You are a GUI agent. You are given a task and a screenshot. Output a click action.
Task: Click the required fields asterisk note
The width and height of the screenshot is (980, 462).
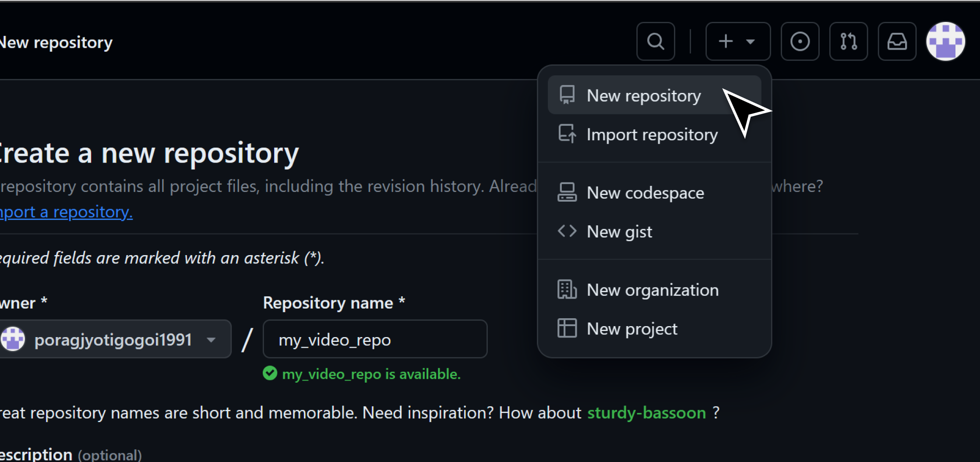(162, 258)
